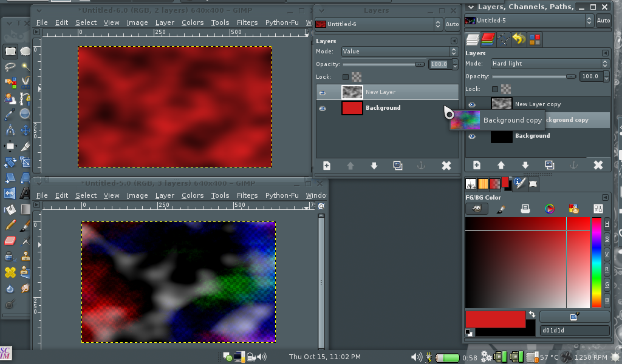Toggle visibility of the New Layer copy layer

[x=471, y=104]
